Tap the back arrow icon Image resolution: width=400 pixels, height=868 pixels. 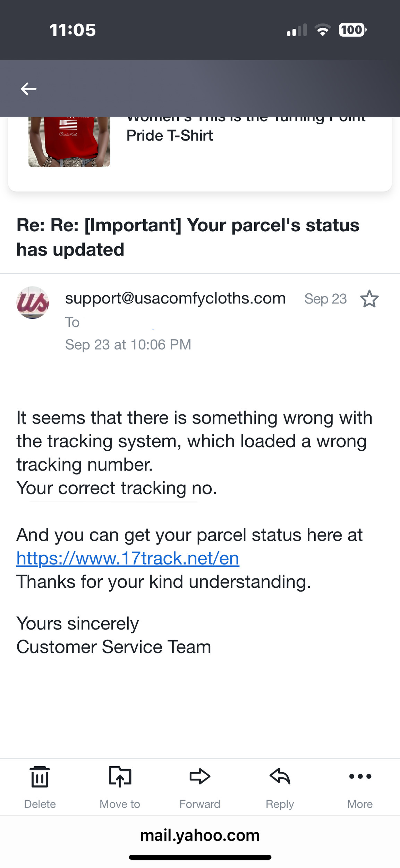pos(28,89)
